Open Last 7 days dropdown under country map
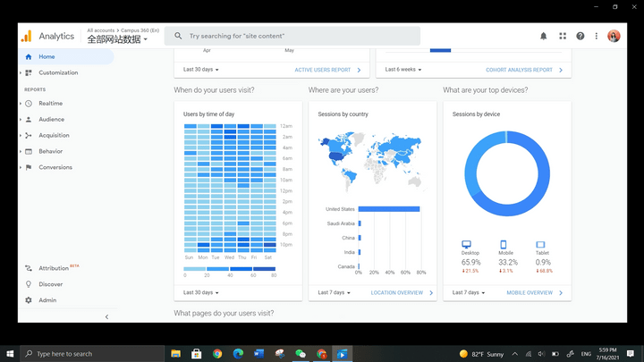 pos(335,292)
